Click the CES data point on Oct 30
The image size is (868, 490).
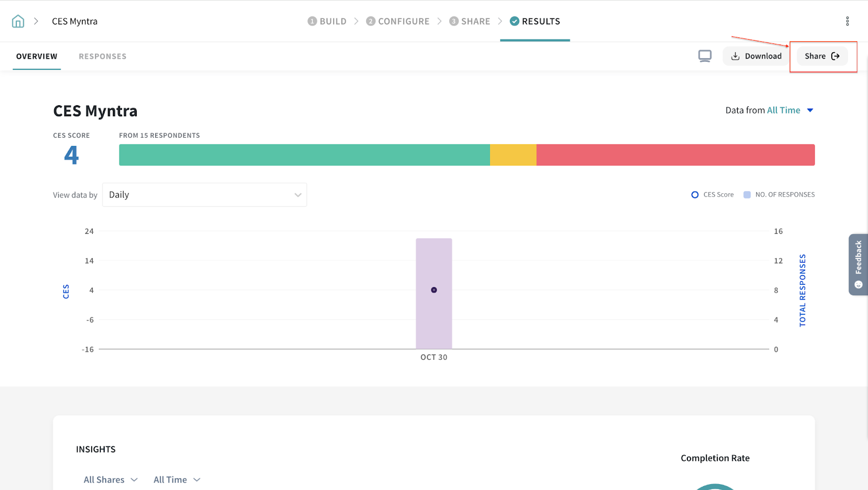point(434,290)
